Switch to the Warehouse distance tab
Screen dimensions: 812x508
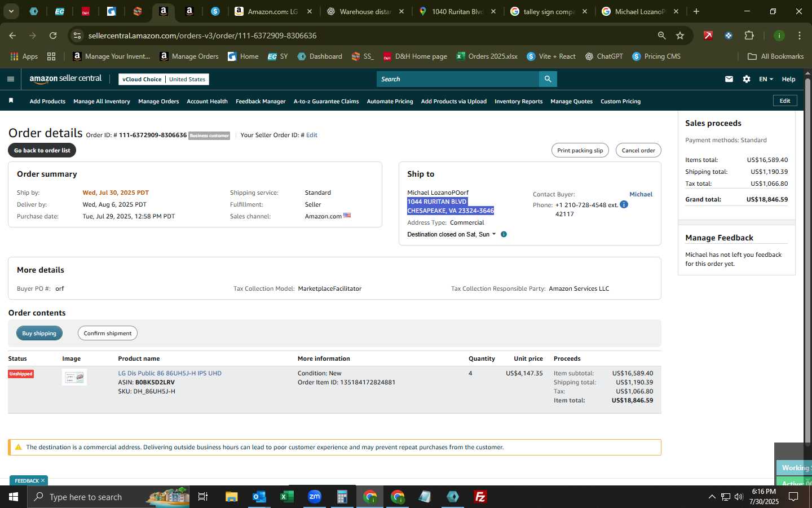(x=366, y=11)
